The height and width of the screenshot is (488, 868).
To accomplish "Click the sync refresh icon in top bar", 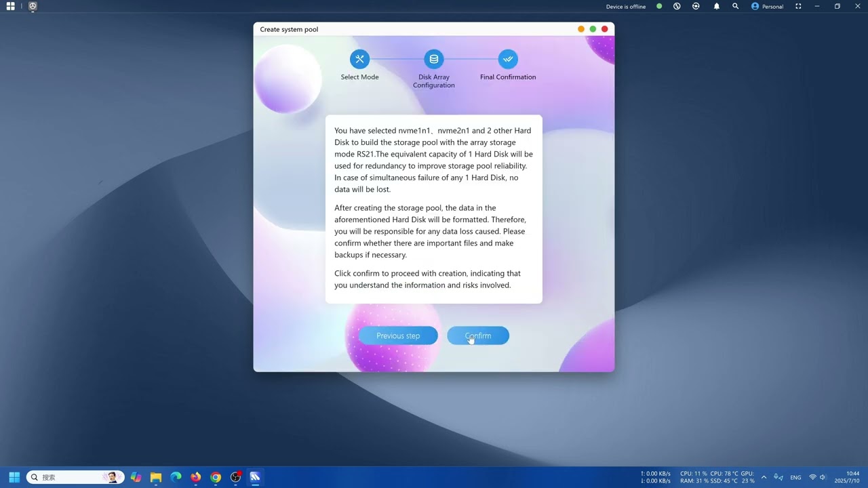I will click(696, 6).
